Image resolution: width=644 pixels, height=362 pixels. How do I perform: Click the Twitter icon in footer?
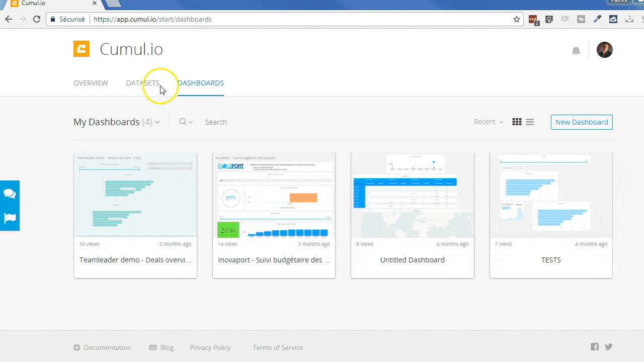click(608, 347)
